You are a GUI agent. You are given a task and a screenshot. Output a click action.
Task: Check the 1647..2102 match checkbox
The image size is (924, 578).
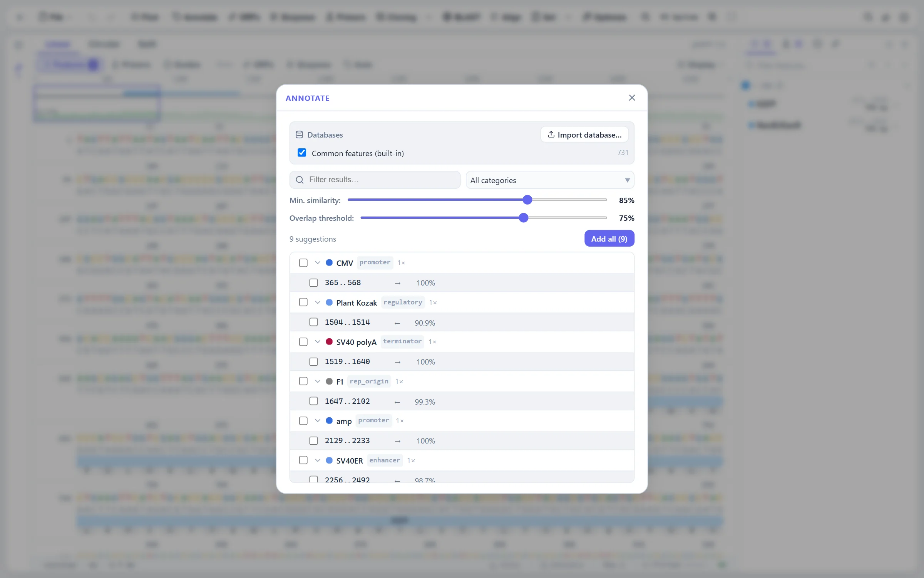[x=314, y=401]
